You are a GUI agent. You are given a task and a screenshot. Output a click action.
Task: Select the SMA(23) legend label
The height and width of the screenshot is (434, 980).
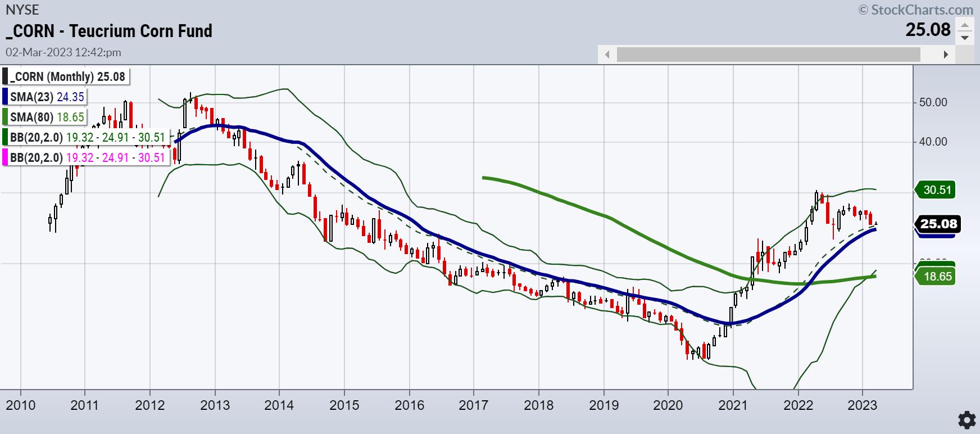click(47, 97)
